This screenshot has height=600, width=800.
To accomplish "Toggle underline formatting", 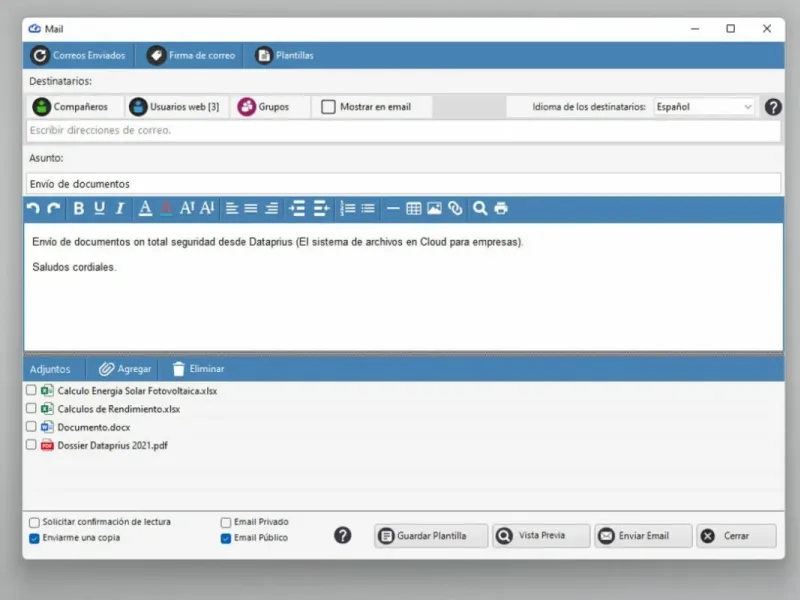I will pos(99,208).
